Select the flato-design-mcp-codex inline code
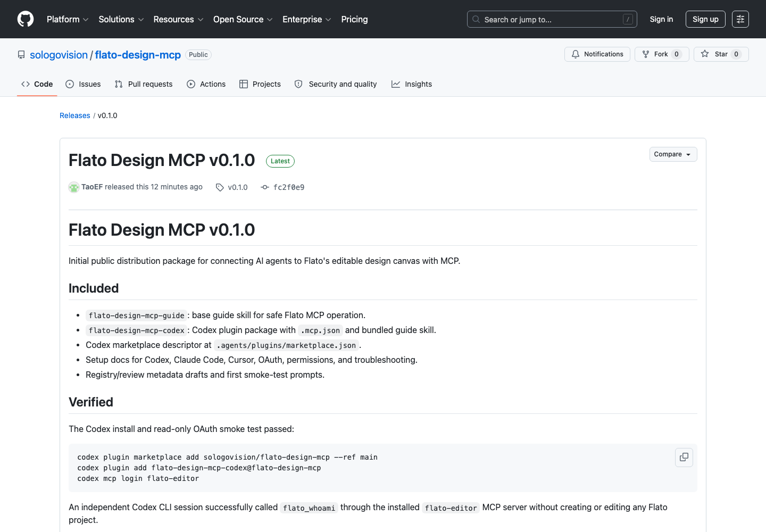 click(x=137, y=330)
